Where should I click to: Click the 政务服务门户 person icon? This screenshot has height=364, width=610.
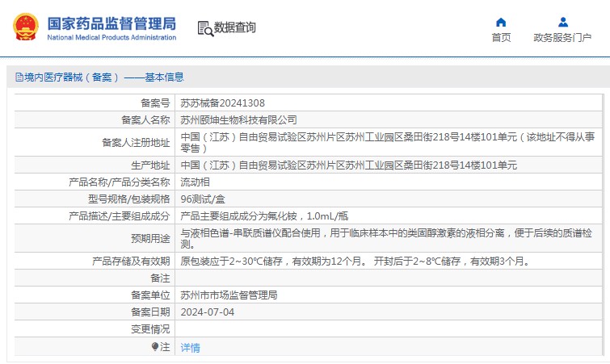[x=562, y=22]
